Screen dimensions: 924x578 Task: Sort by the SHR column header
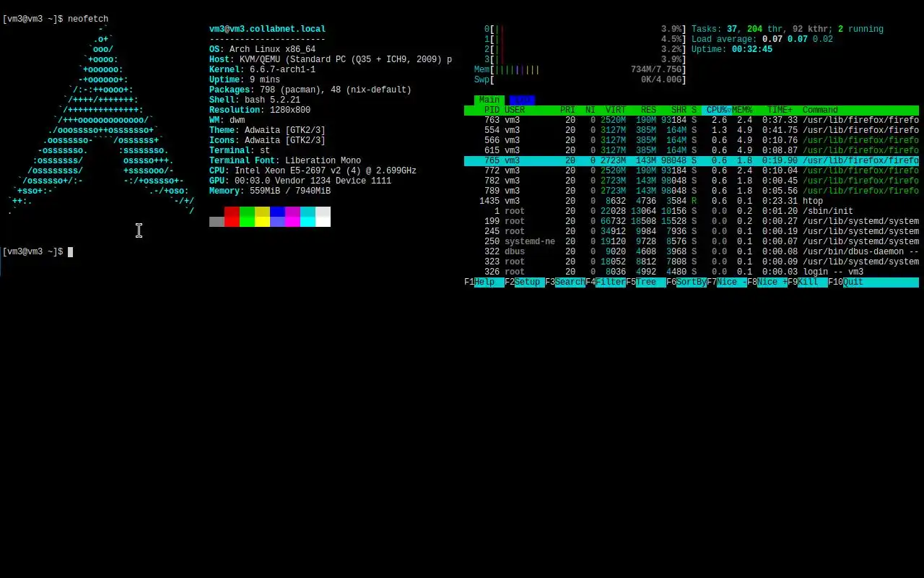pyautogui.click(x=679, y=110)
